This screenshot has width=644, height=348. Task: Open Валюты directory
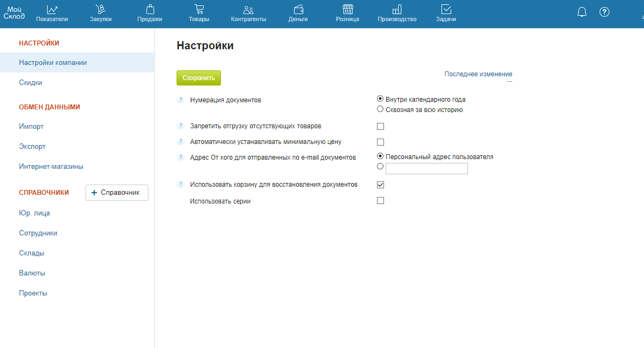32,273
